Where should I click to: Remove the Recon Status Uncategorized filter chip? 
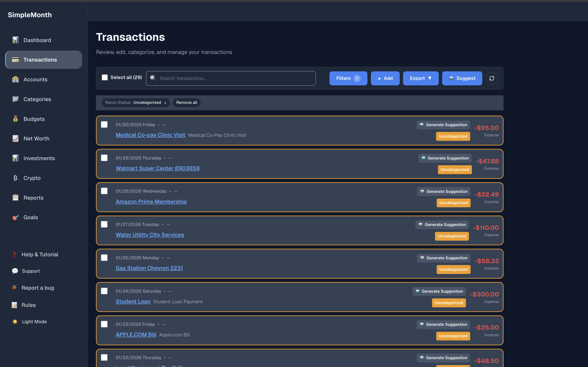point(165,103)
